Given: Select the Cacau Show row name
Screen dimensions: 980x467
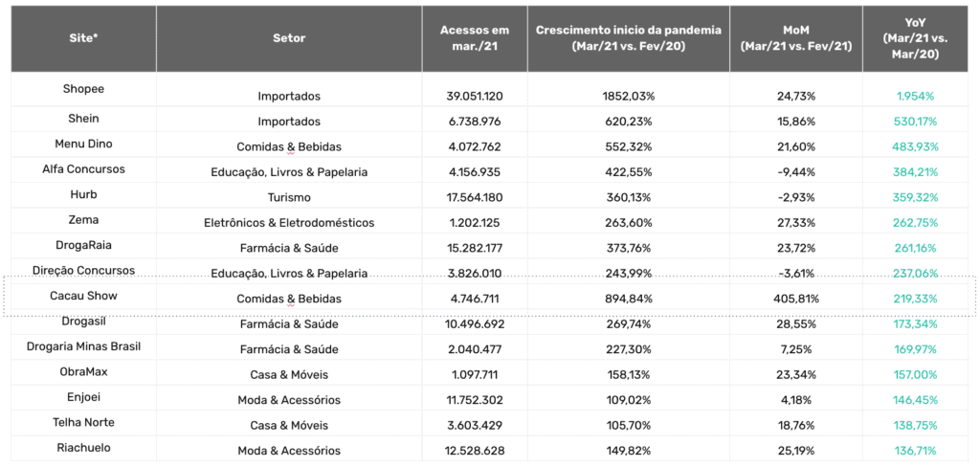Looking at the screenshot, I should tap(83, 296).
